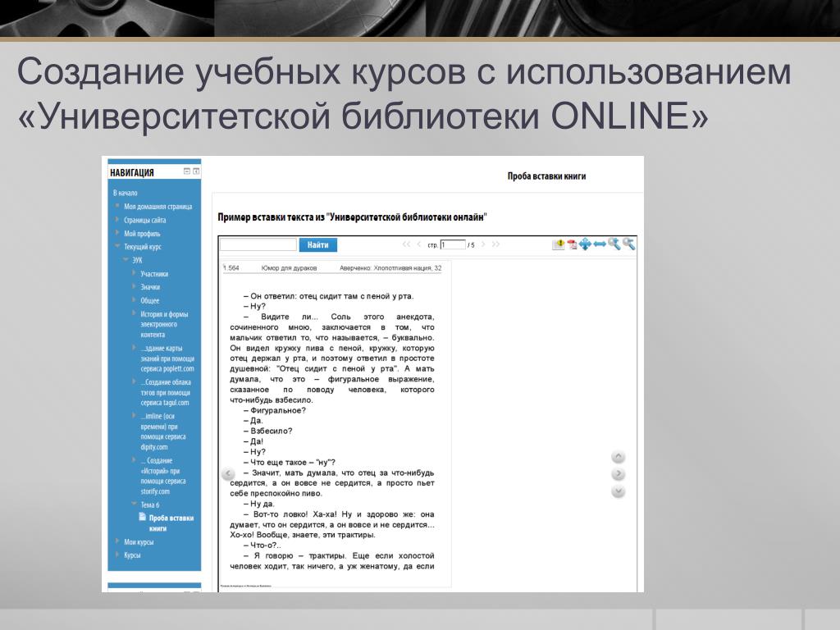Open the Текущий курс link

click(143, 246)
